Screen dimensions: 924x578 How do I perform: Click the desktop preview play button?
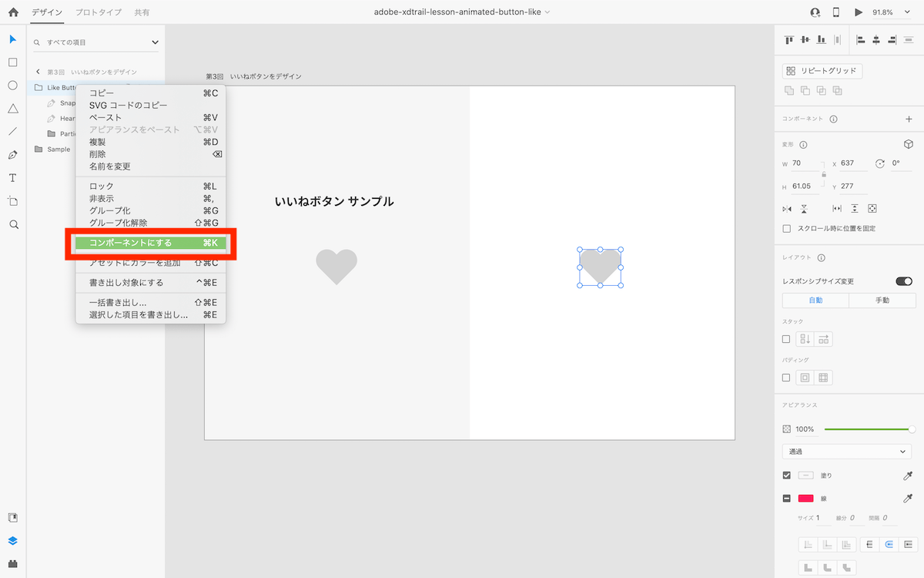[859, 12]
